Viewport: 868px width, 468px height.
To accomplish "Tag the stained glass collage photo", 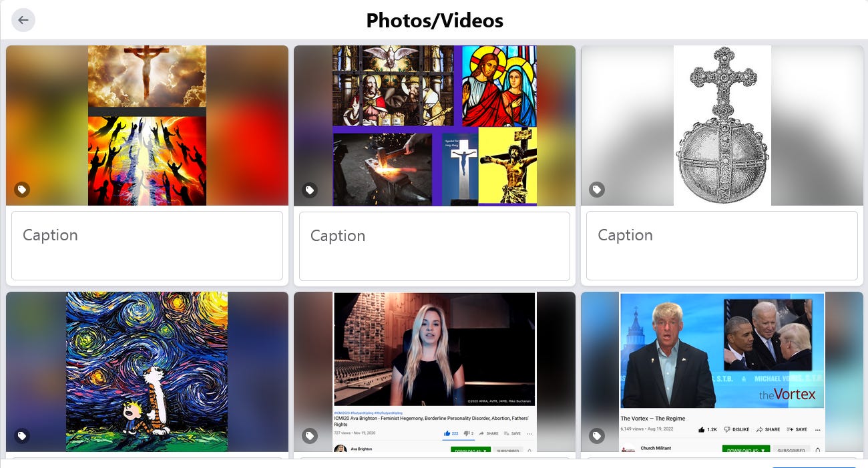I will click(x=310, y=190).
